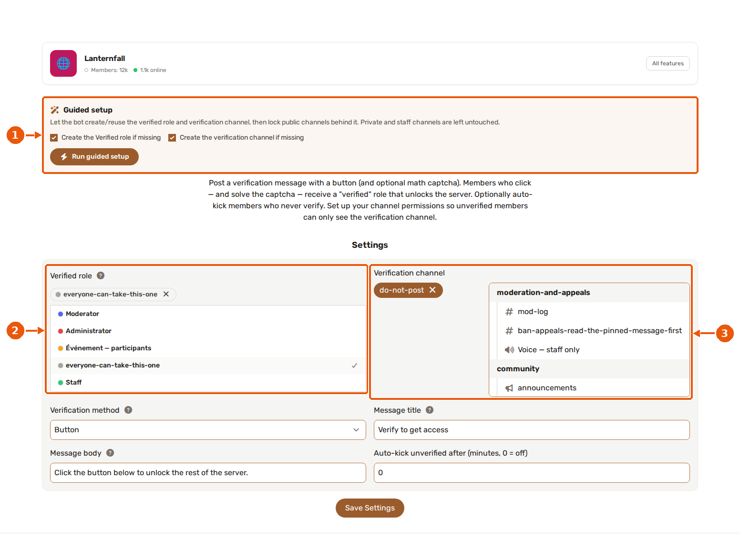The image size is (740, 560).
Task: Click the Run guided setup button
Action: [94, 157]
